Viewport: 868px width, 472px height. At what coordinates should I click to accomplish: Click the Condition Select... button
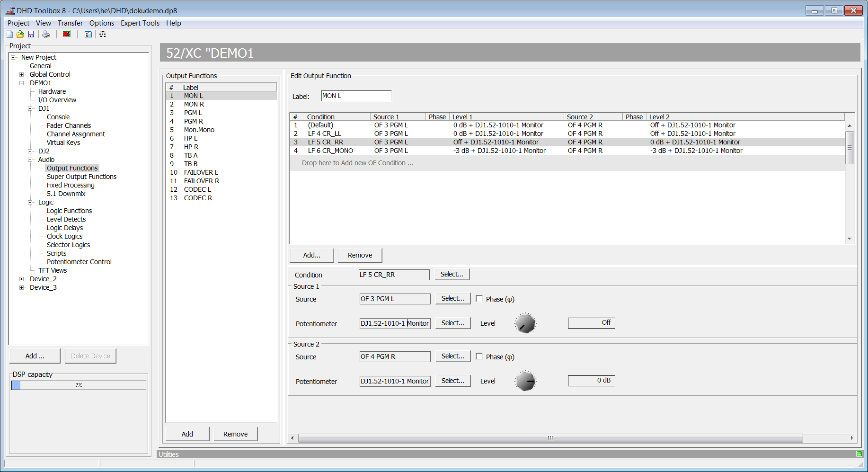(x=452, y=274)
